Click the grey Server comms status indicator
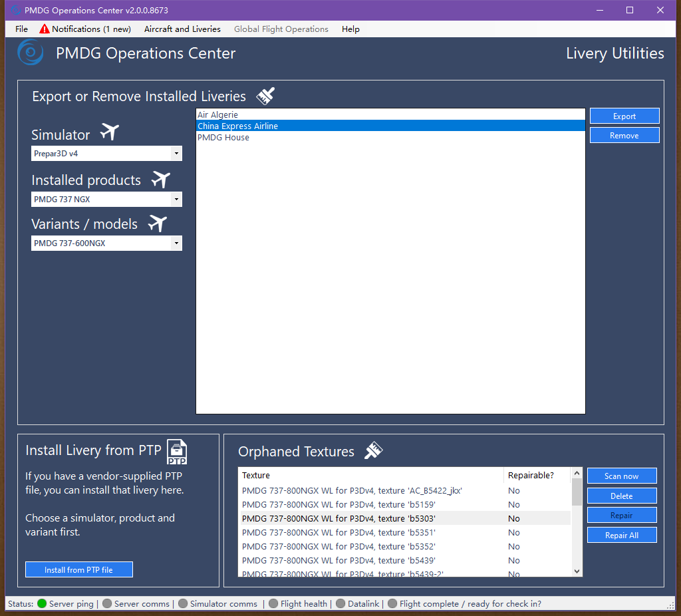This screenshot has height=616, width=681. click(107, 603)
